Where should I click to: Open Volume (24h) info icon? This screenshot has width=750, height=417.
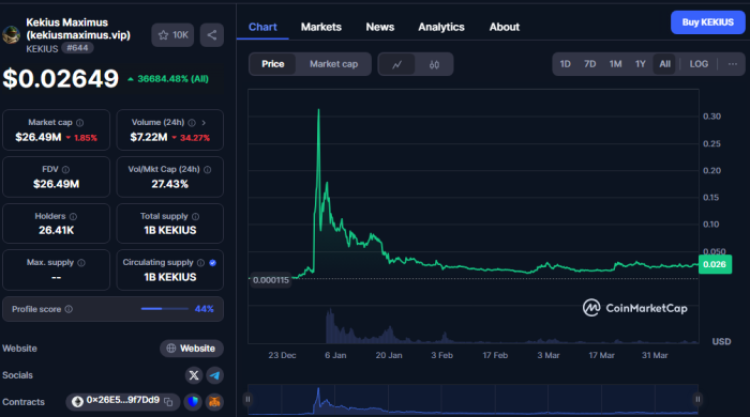pyautogui.click(x=192, y=123)
